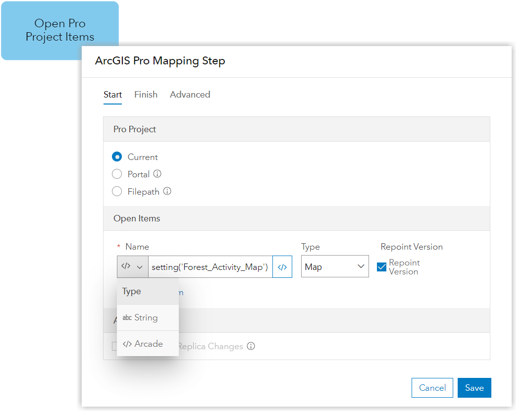
Task: Select the Portal radio button
Action: pyautogui.click(x=117, y=174)
